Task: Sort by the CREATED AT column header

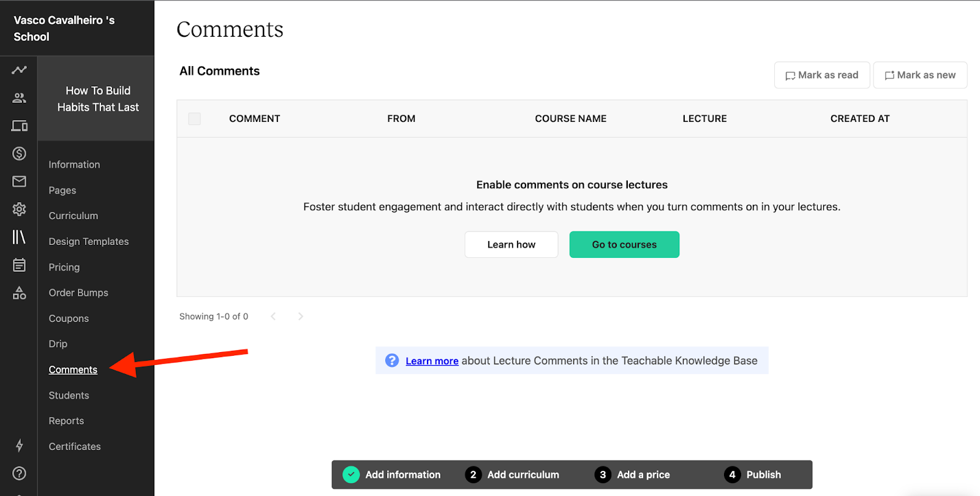Action: click(860, 119)
